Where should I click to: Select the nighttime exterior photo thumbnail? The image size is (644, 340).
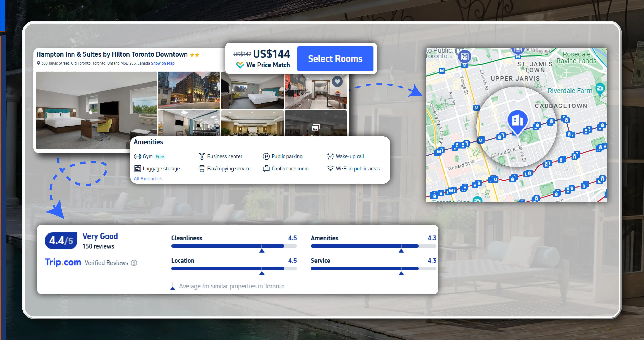click(189, 91)
